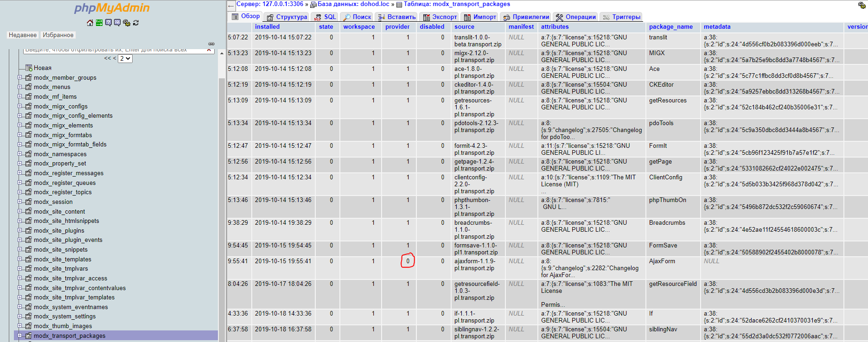Switch to the Обзор tab
Viewport: 868px width, 342px height.
click(x=246, y=17)
